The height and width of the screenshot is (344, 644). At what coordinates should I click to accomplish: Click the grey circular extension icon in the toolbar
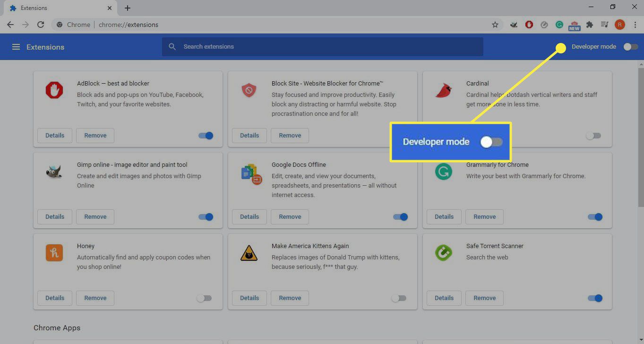tap(544, 25)
